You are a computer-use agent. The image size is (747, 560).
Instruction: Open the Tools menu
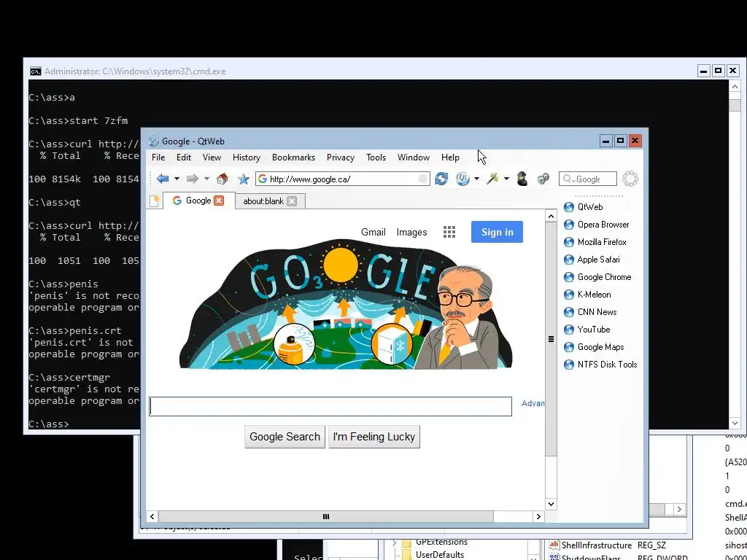(x=376, y=157)
